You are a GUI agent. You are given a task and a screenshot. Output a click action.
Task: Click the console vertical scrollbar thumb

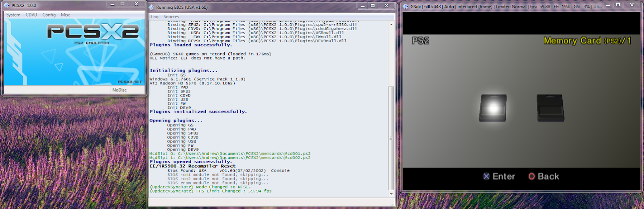[391, 138]
